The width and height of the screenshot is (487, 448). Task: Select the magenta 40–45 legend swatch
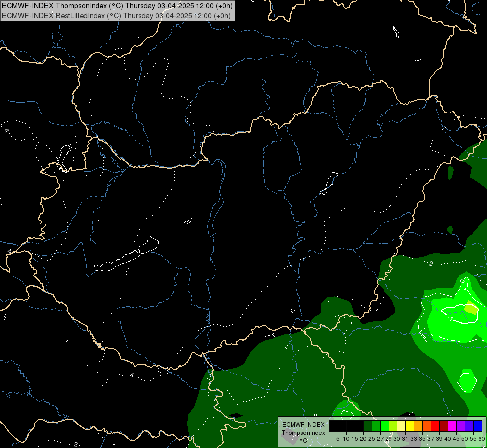[452, 426]
